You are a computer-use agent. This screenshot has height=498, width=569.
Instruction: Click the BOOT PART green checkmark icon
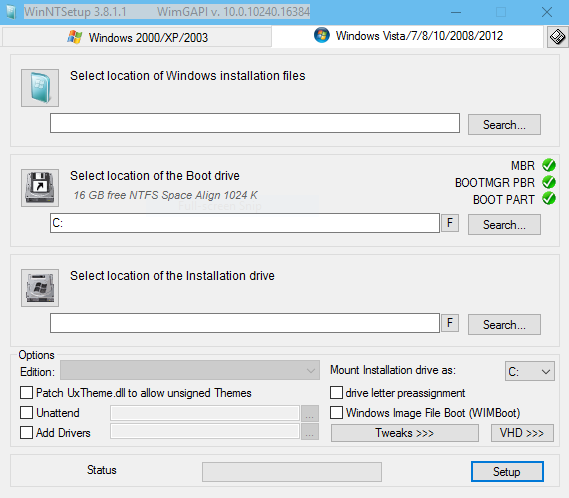point(549,199)
